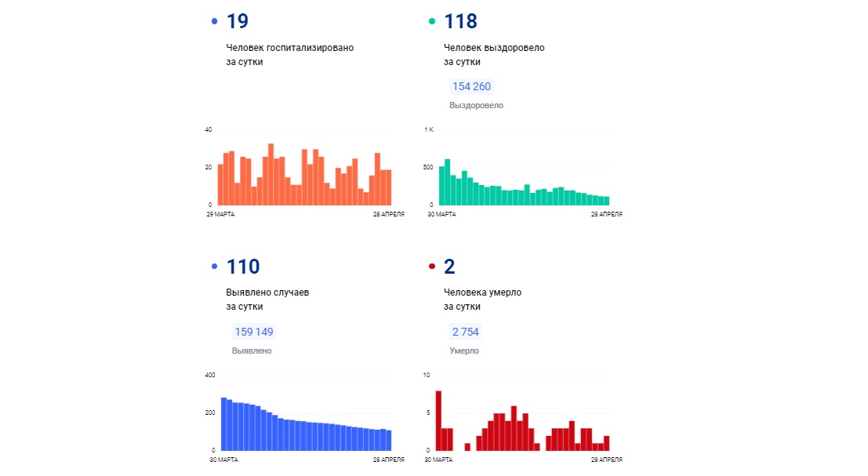Screen dimensions: 868x476
Task: Click the tallest red deaths bar
Action: tap(438, 420)
